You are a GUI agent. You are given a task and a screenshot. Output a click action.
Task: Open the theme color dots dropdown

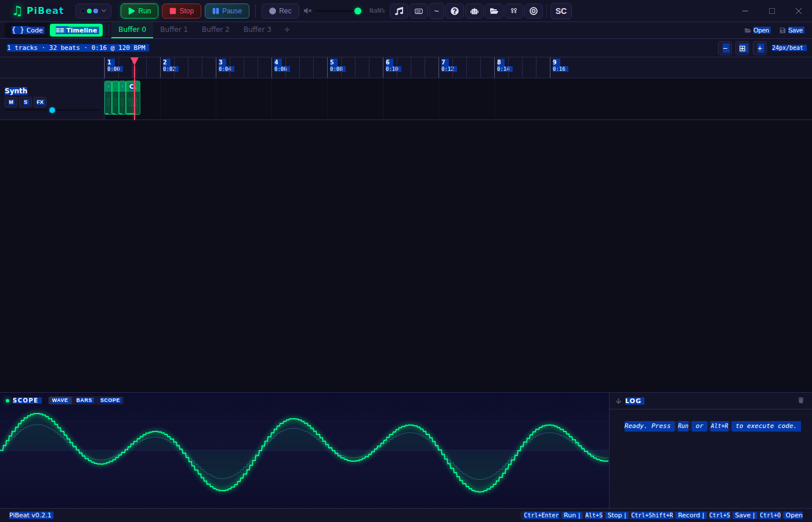pos(93,11)
